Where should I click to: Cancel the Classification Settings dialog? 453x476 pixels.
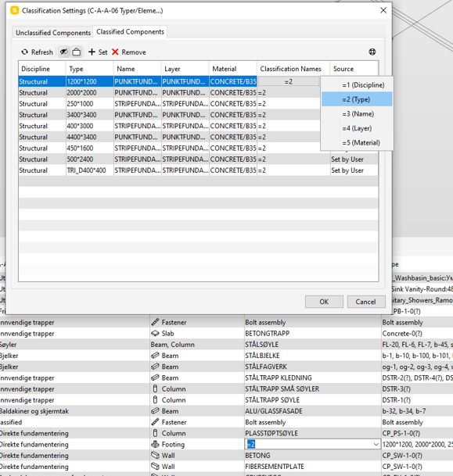tap(366, 302)
